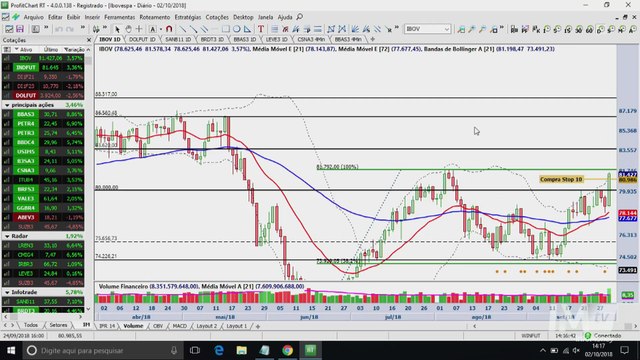640x360 pixels.
Task: Select the rectangle drawing tool
Action: (226, 29)
